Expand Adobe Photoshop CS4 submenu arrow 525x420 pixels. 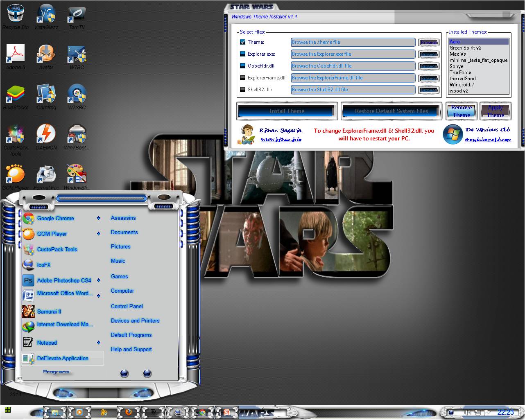coord(98,280)
